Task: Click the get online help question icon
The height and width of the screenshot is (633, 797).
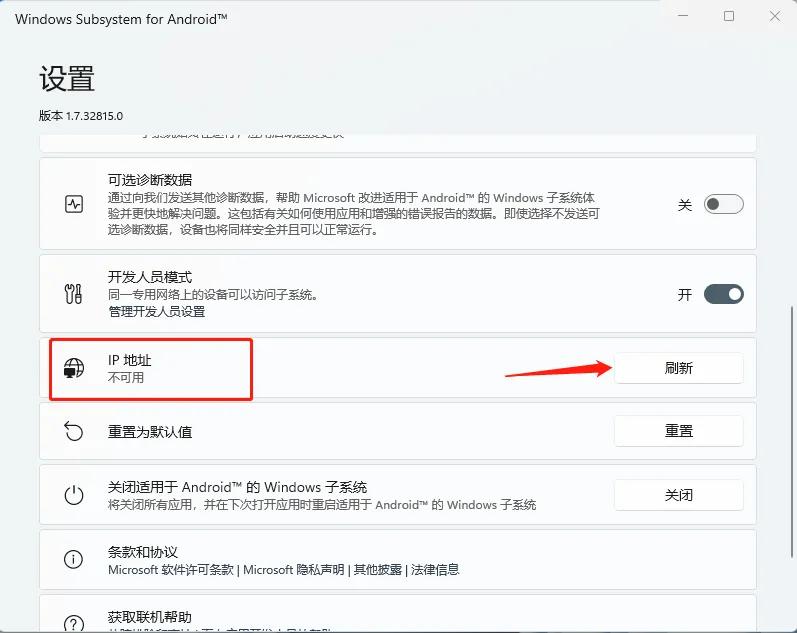Action: (x=74, y=623)
